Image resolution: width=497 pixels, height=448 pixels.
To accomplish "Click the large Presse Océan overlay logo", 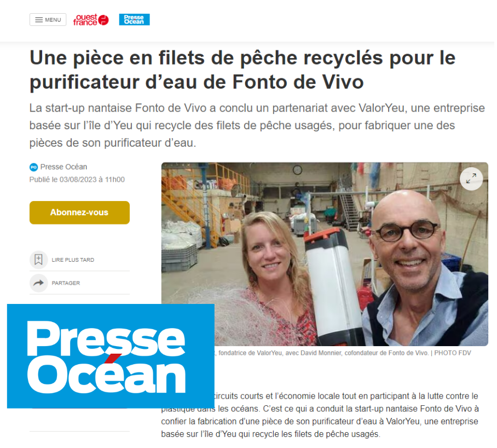I will (x=111, y=356).
